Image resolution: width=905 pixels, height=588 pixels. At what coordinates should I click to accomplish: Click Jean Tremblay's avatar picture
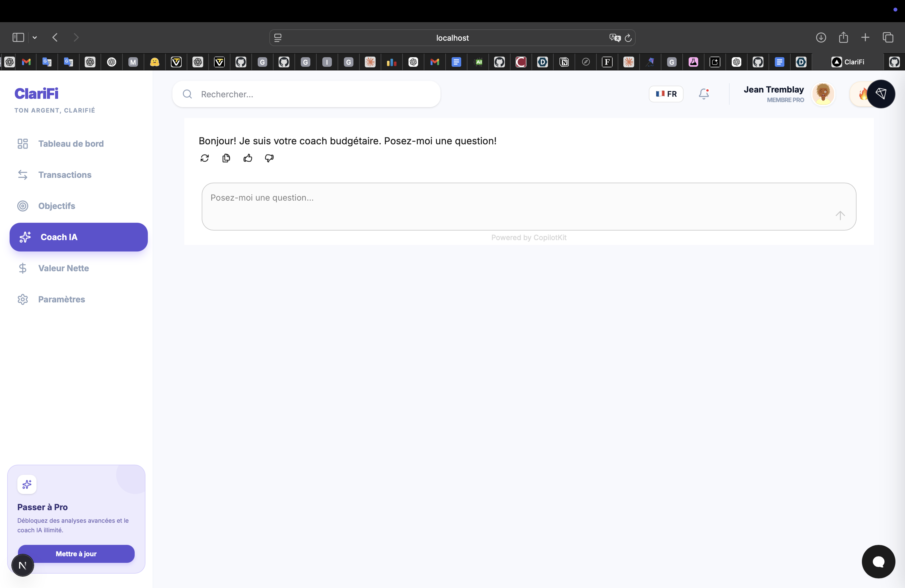pos(823,94)
